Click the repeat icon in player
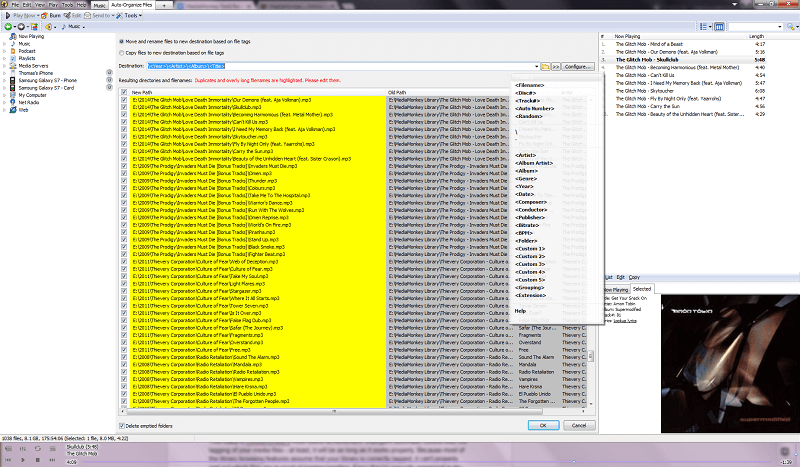Image resolution: width=800 pixels, height=467 pixels. [x=38, y=449]
